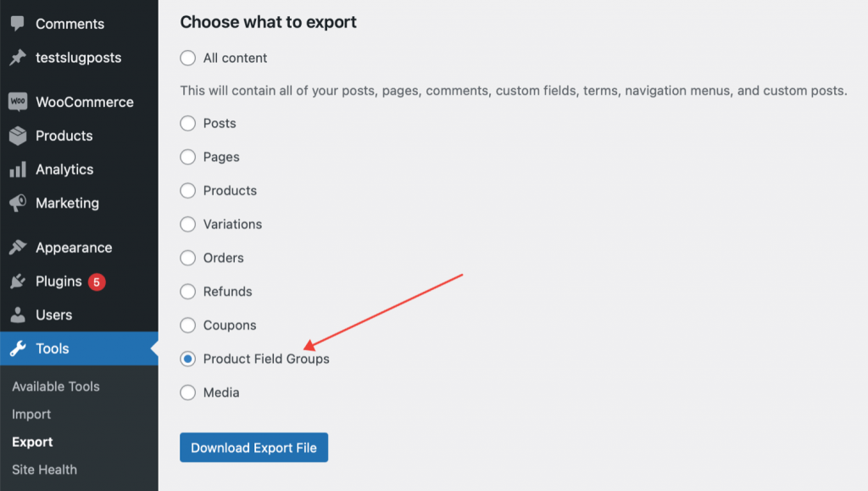
Task: Click the Comments bubble icon
Action: 17,24
